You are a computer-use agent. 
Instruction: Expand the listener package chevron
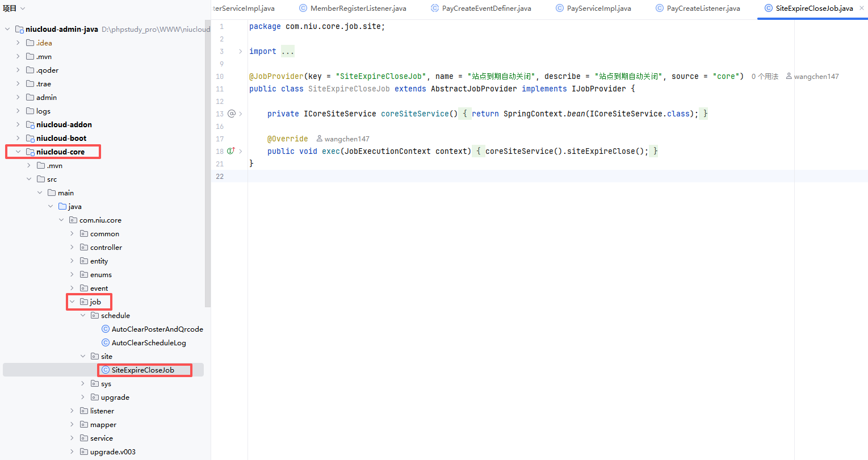click(x=72, y=411)
